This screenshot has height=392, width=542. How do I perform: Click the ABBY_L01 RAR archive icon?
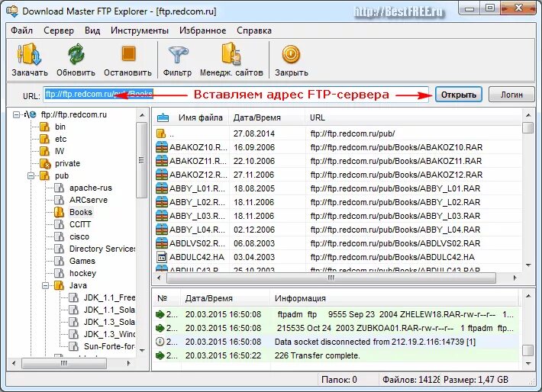(x=162, y=188)
